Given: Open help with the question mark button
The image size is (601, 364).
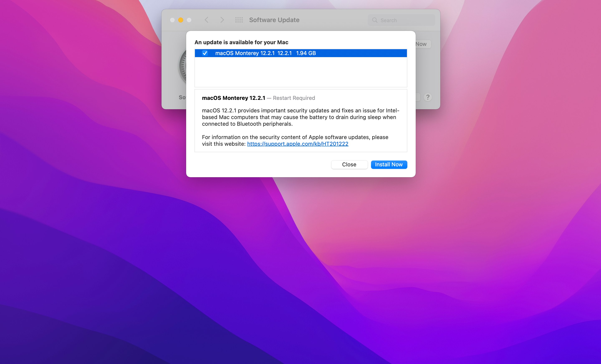Looking at the screenshot, I should point(428,97).
